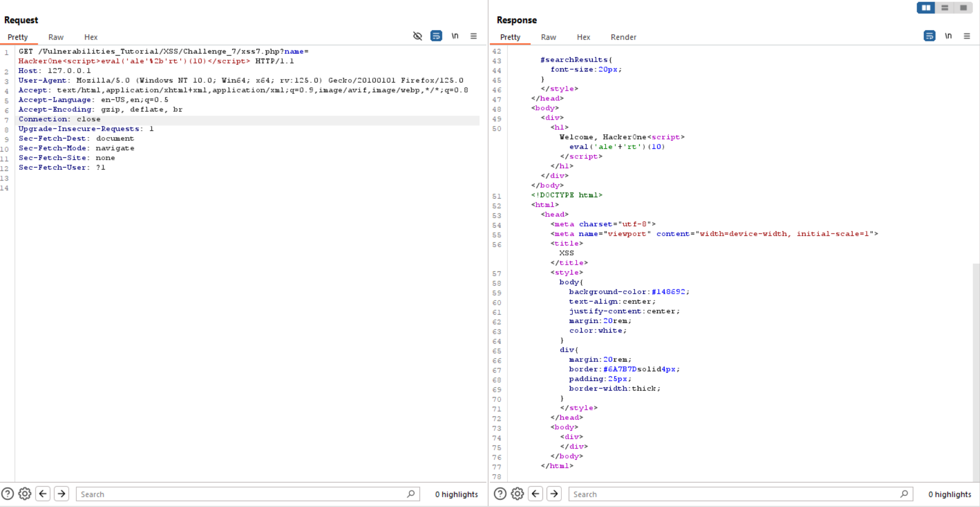Click the <!DOCTYPE html> response line
The width and height of the screenshot is (980, 507).
click(x=566, y=195)
